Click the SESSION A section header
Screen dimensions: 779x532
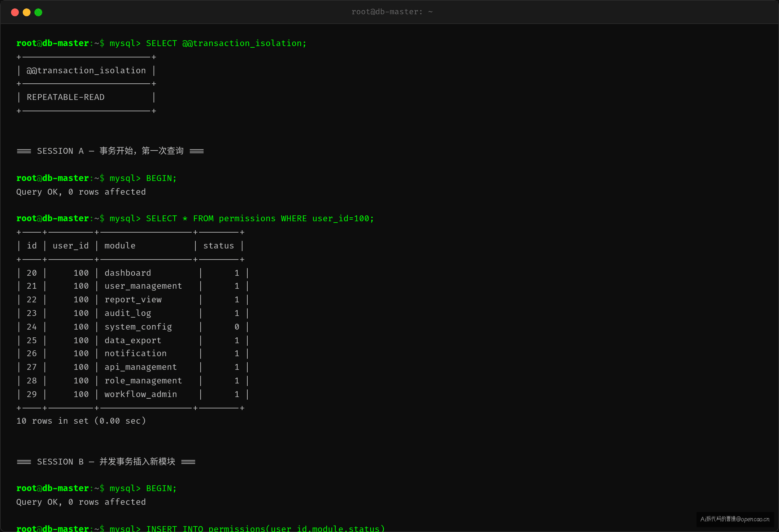pyautogui.click(x=110, y=151)
